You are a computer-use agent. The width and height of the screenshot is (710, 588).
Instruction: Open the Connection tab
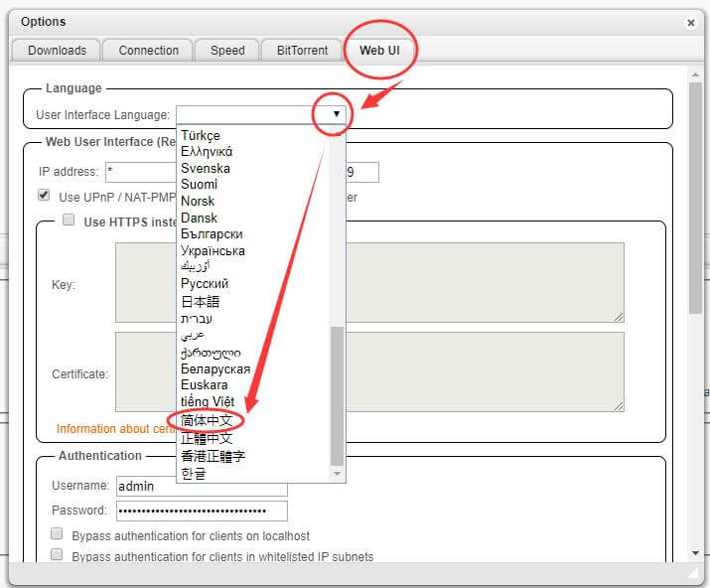pos(149,51)
